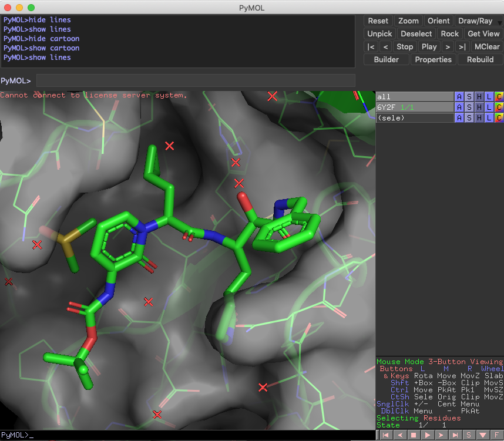504x441 pixels.
Task: Click the top |< rewind button
Action: pyautogui.click(x=371, y=46)
